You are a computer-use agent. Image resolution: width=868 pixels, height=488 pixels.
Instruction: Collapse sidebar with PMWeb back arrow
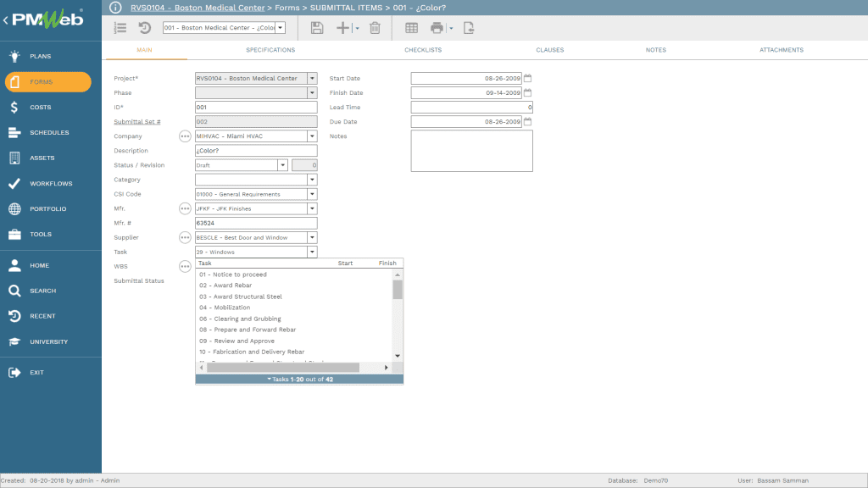click(x=6, y=20)
